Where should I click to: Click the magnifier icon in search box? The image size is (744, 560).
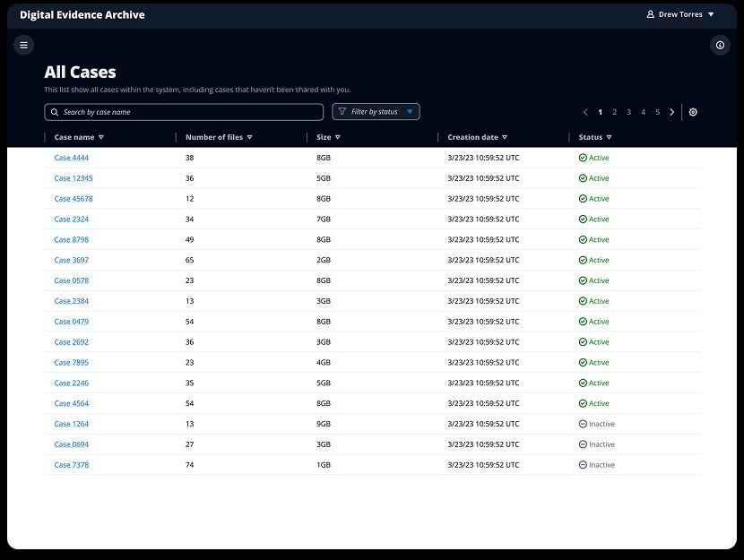[x=55, y=112]
